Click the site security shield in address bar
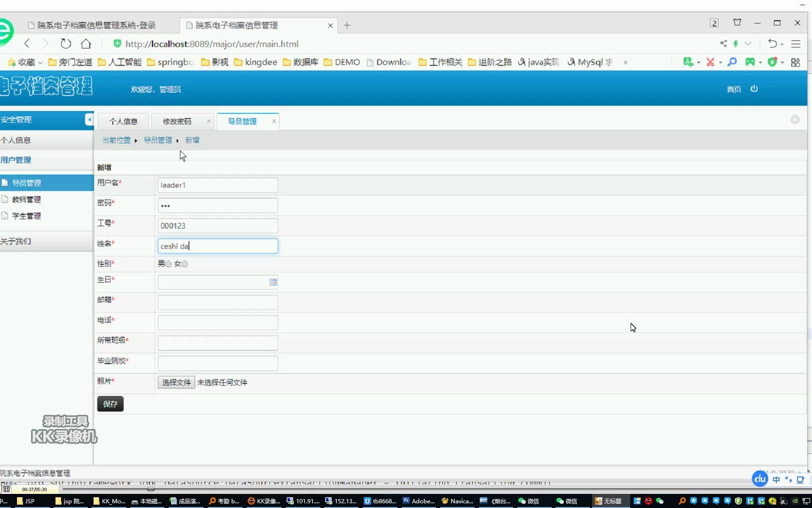Screen dimensions: 812x508 (117, 44)
